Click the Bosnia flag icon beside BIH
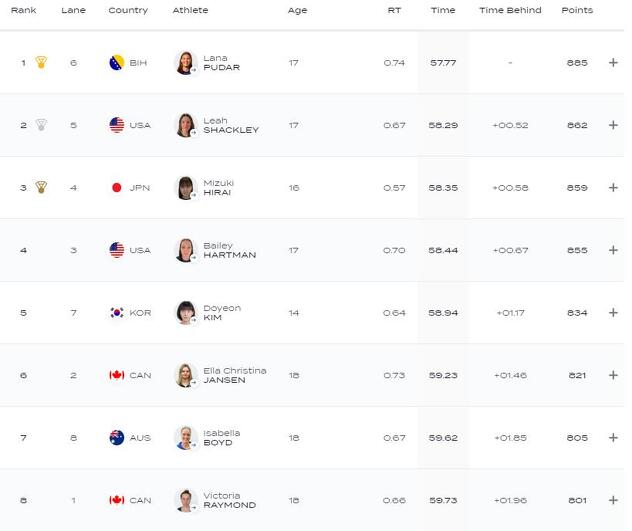The height and width of the screenshot is (531, 632). click(117, 62)
